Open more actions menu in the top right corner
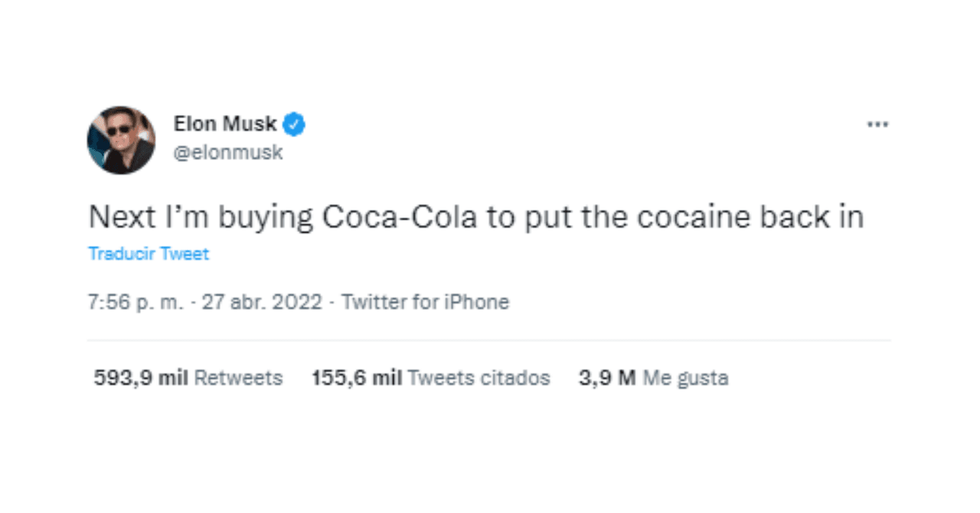The width and height of the screenshot is (980, 513). tap(879, 124)
